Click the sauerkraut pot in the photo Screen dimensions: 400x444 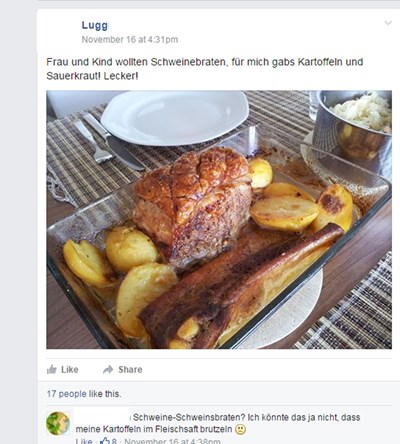[353, 127]
